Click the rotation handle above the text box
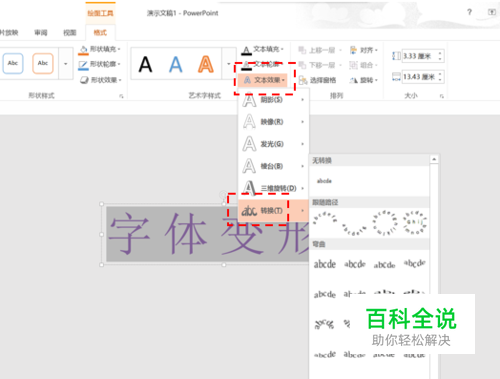The image size is (500, 379). tap(223, 194)
